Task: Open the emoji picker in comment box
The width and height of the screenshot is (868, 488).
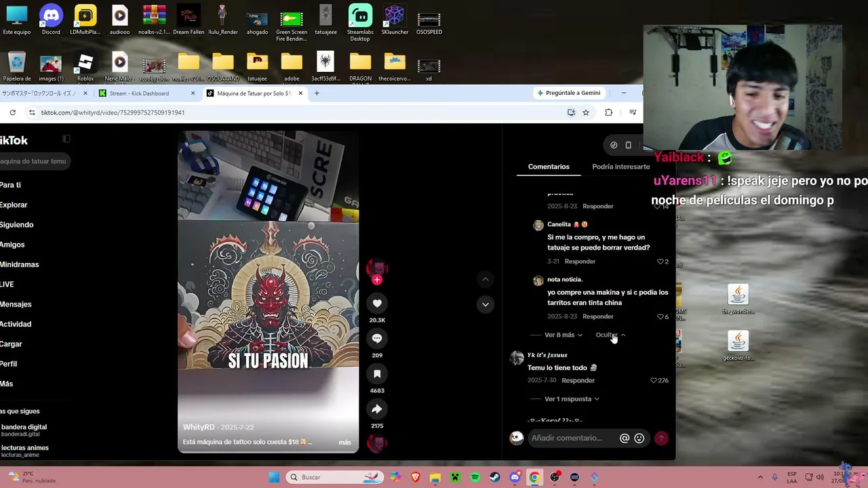Action: pos(639,439)
